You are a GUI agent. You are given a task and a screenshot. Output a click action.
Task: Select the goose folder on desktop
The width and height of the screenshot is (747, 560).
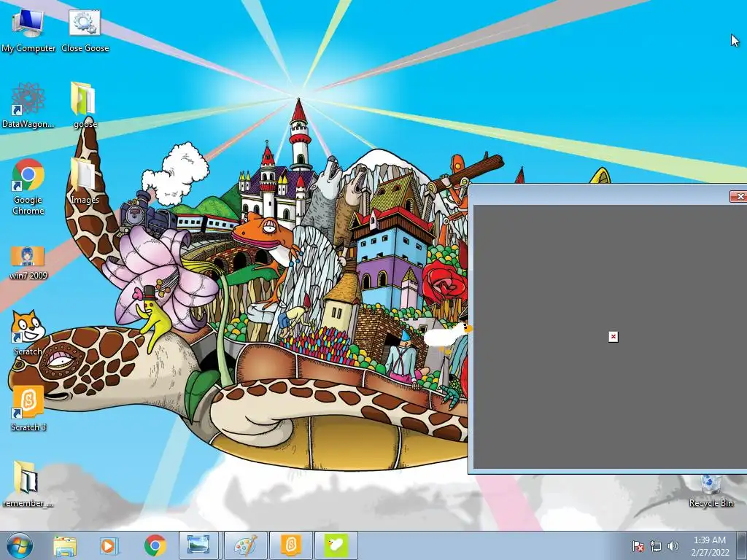[85, 106]
